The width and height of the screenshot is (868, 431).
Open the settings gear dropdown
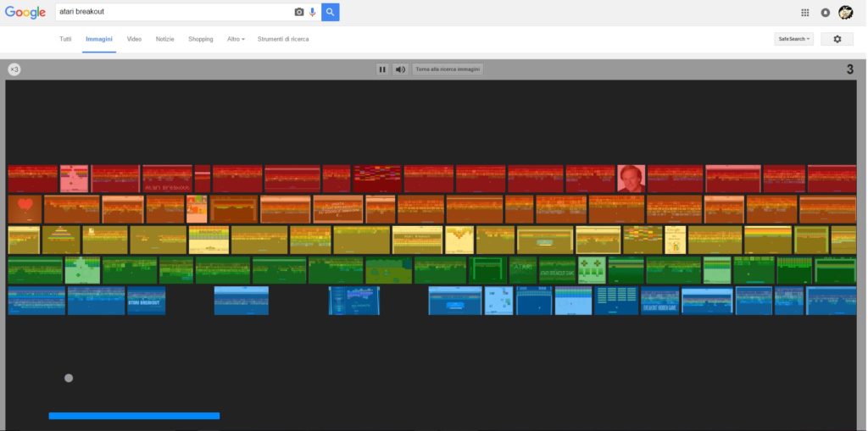[837, 39]
